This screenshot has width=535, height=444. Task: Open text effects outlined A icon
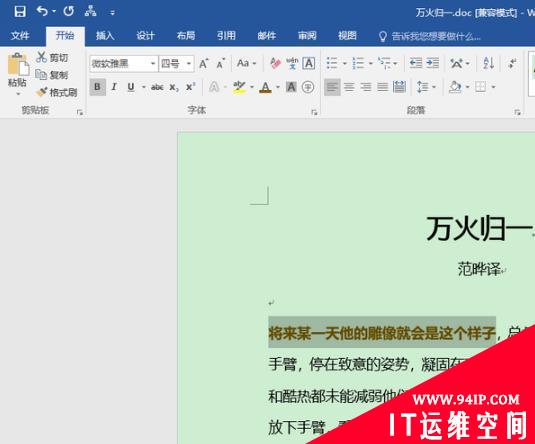click(214, 87)
